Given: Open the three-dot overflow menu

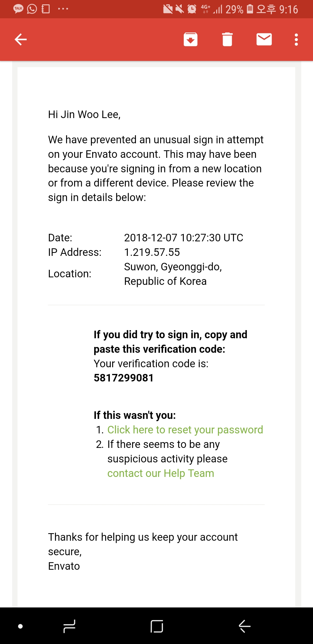Looking at the screenshot, I should coord(296,39).
